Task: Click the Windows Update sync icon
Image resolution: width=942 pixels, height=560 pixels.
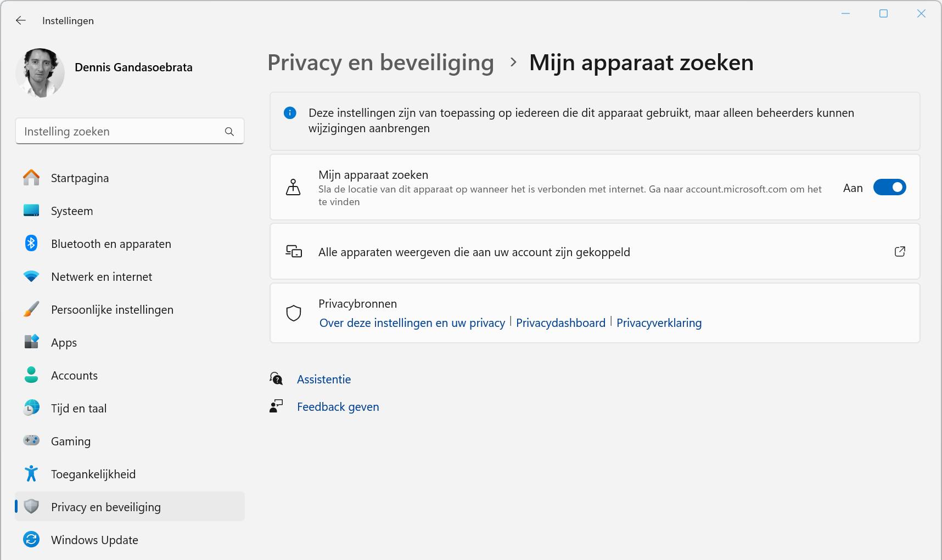Action: pos(31,540)
